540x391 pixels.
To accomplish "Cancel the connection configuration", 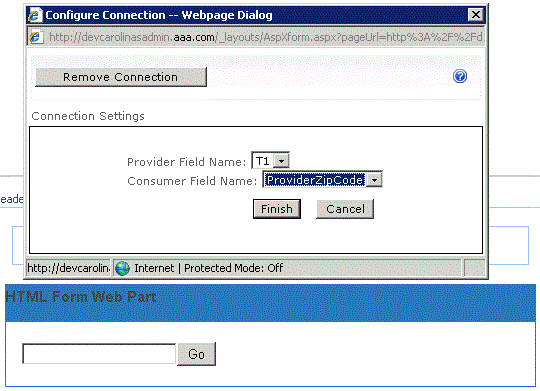I will [345, 209].
